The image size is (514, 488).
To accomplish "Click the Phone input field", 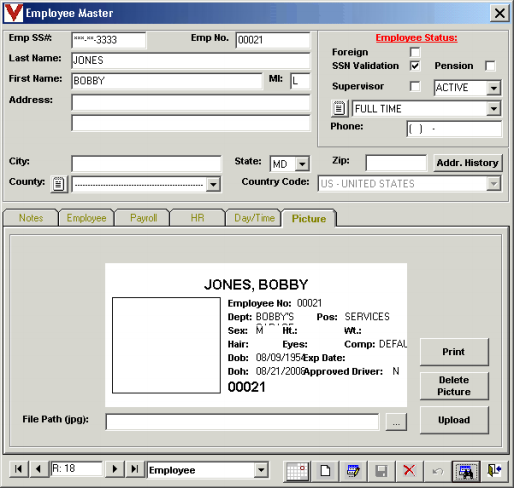I will click(454, 129).
